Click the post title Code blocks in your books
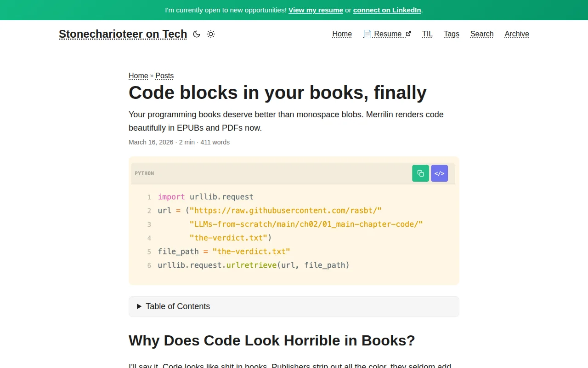Screen dimensions: 588x368 point(277,92)
